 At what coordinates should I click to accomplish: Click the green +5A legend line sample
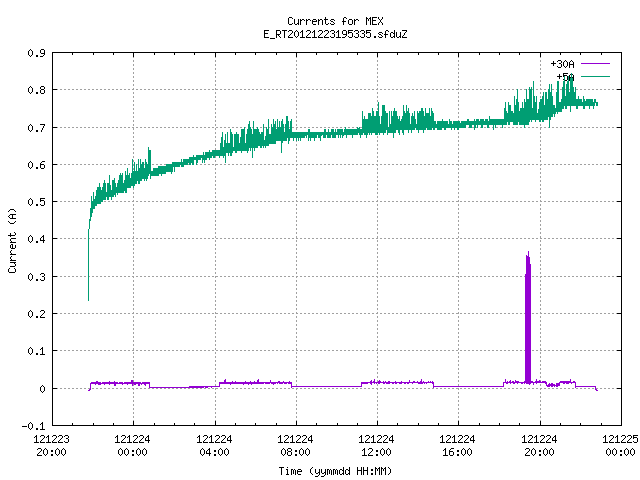(x=595, y=76)
